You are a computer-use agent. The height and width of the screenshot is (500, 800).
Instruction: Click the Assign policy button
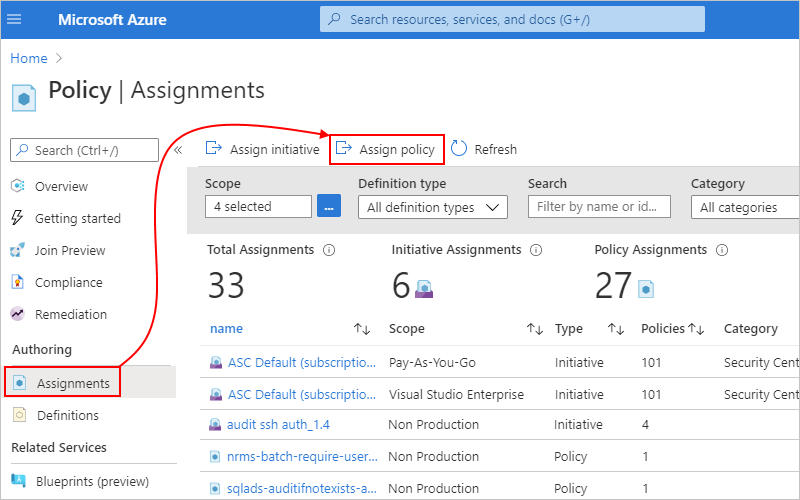[386, 149]
